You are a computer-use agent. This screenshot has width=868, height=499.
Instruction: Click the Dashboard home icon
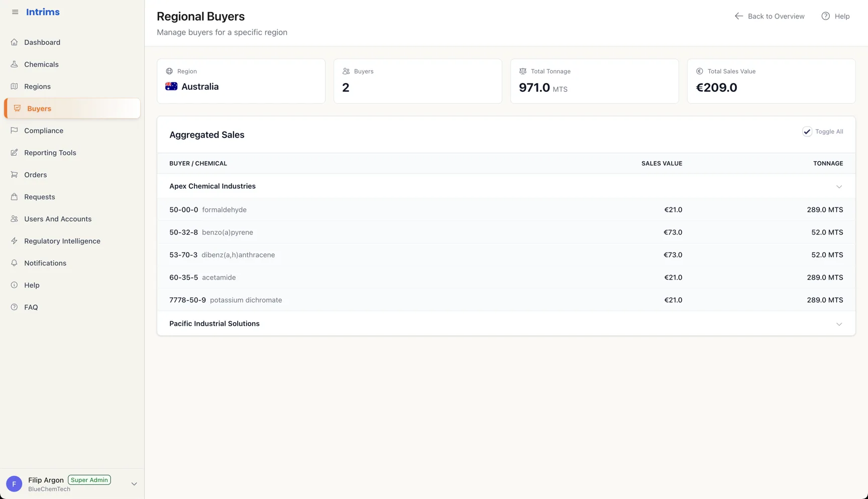[x=14, y=42]
